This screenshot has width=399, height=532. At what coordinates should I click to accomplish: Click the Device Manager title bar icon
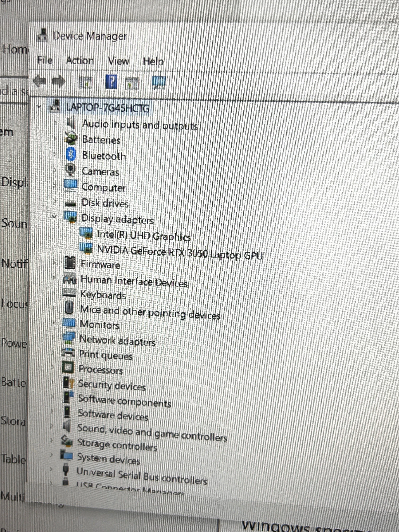pos(42,35)
